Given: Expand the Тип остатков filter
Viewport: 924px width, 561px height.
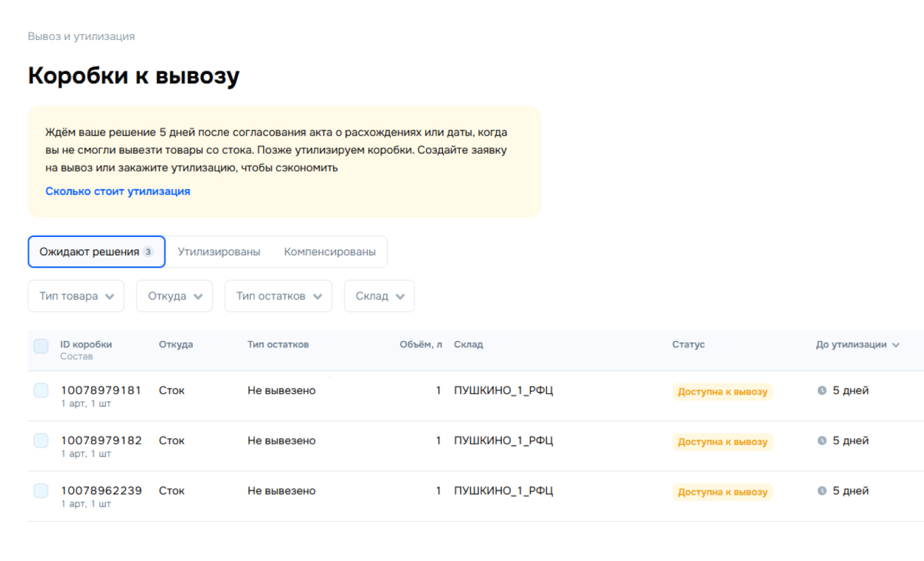Looking at the screenshot, I should tap(278, 295).
